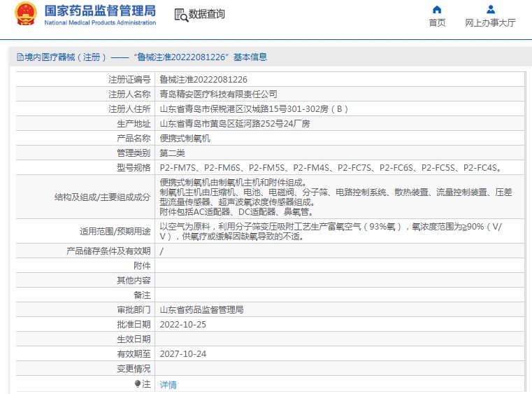Click 国家药品监督管理局 title
This screenshot has height=394, width=532.
100,11
